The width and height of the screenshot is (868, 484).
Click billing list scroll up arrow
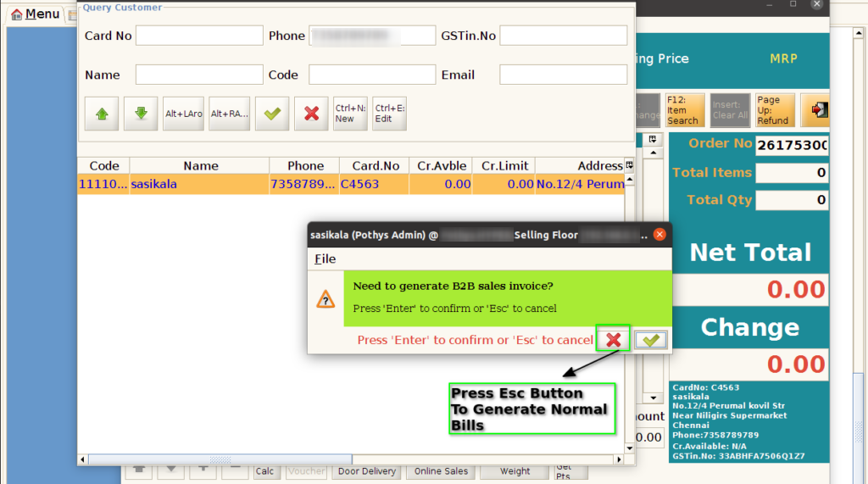654,153
